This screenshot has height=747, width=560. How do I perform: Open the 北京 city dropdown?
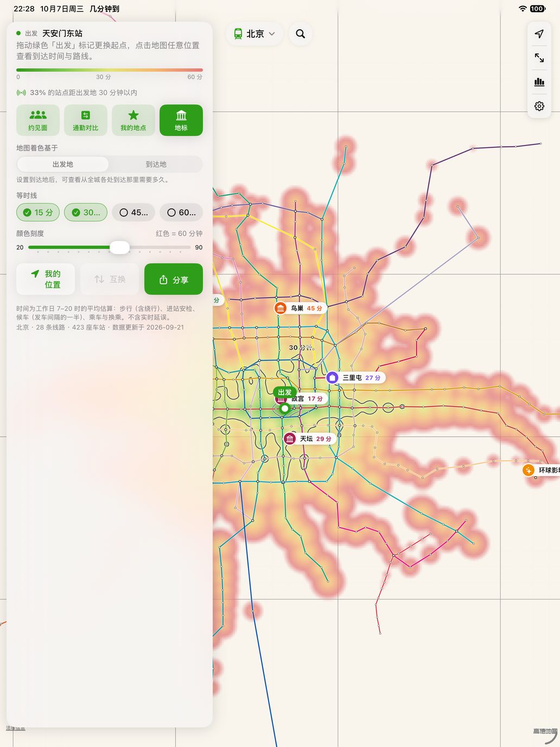[x=254, y=34]
